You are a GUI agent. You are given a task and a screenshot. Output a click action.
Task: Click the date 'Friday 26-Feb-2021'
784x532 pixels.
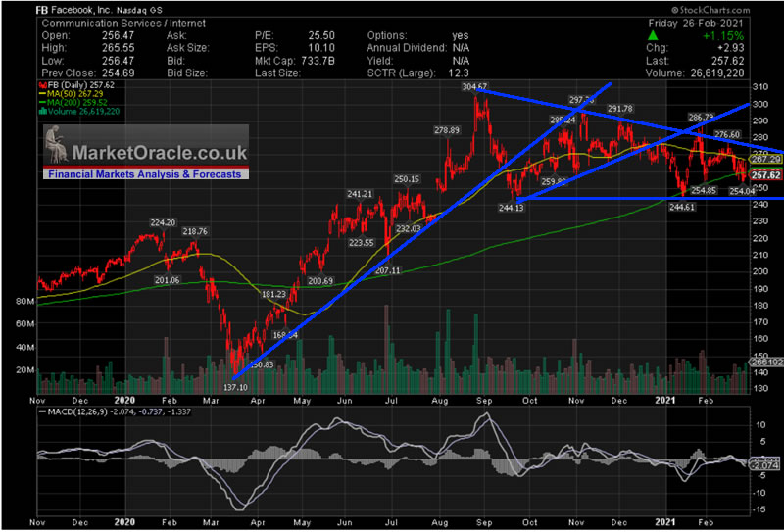point(696,23)
